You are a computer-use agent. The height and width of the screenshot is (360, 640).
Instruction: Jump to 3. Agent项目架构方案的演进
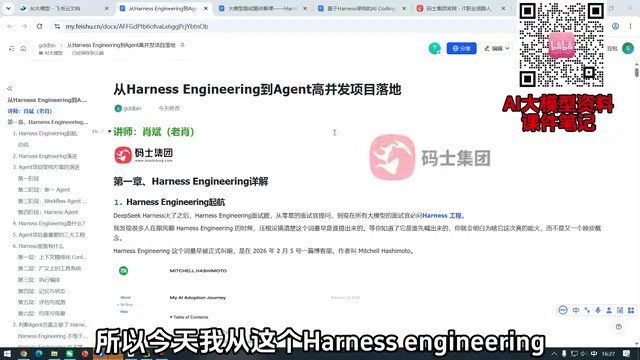[46, 167]
